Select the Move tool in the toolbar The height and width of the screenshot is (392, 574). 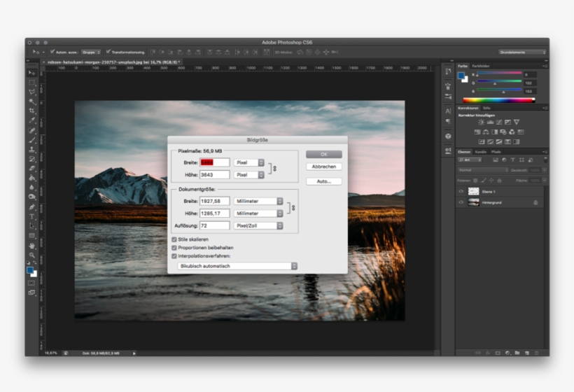tap(31, 73)
